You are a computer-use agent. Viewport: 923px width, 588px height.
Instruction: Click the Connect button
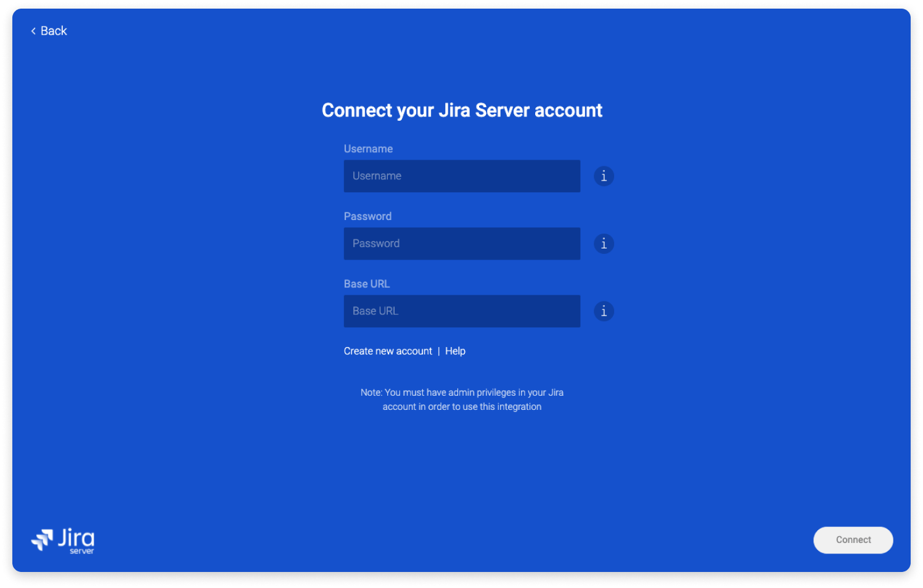[x=853, y=540]
